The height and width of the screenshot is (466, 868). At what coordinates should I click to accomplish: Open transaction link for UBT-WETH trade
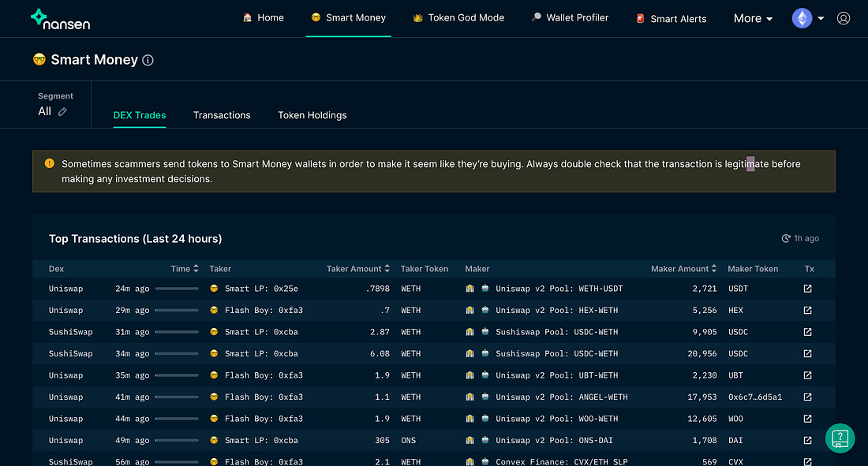coord(808,375)
